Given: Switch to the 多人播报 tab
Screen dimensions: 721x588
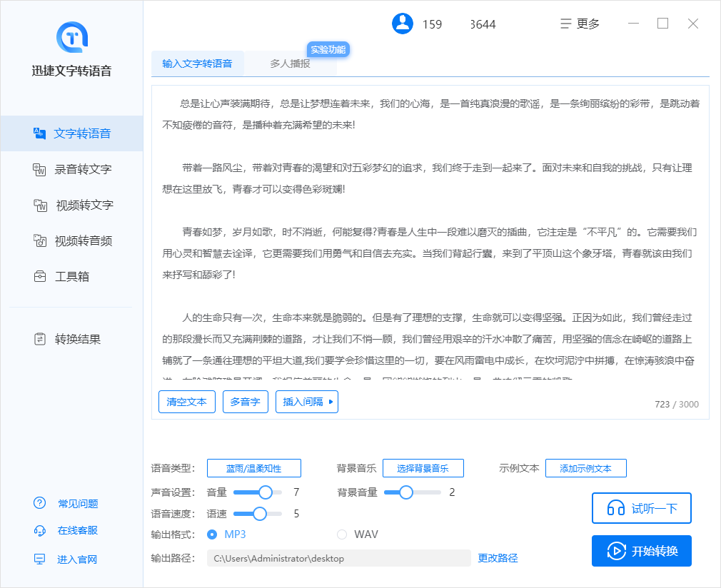Looking at the screenshot, I should 290,64.
